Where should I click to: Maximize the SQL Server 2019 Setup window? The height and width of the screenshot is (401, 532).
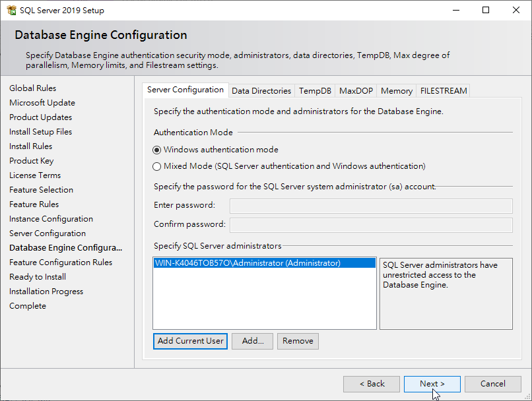(x=486, y=10)
